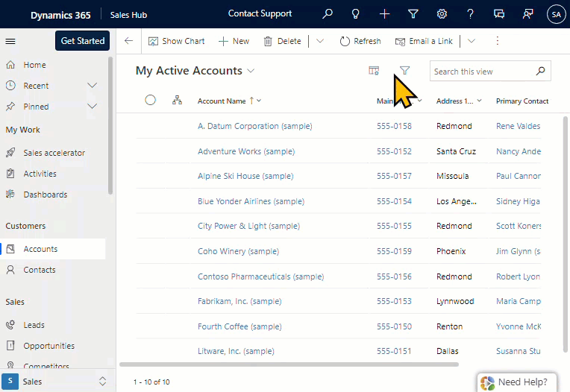Click the sidebar vertical scrollbar
Screen dimensions: 570x392
(110, 126)
